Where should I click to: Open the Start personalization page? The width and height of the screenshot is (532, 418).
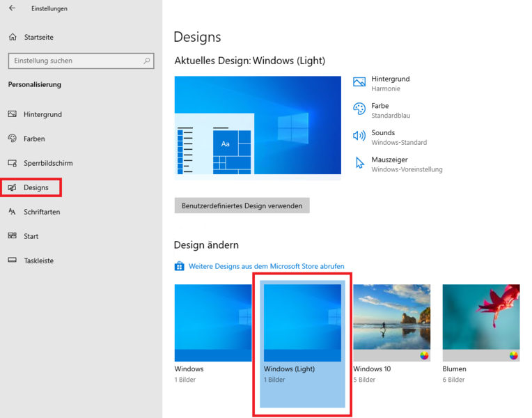point(31,236)
